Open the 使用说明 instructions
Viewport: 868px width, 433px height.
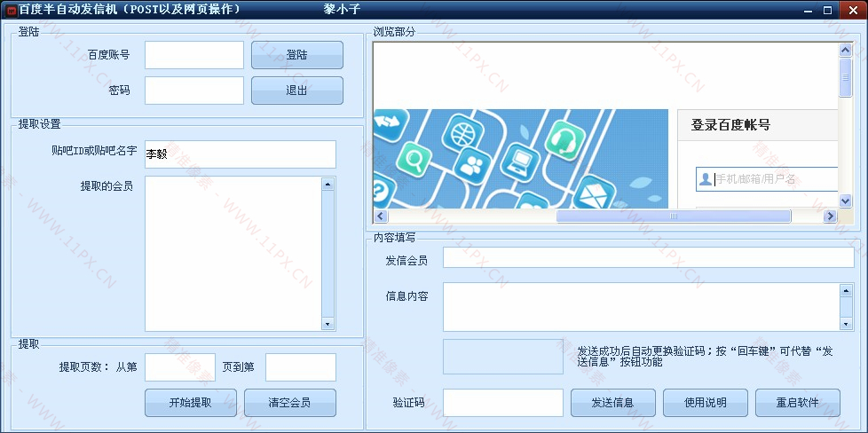click(x=705, y=403)
